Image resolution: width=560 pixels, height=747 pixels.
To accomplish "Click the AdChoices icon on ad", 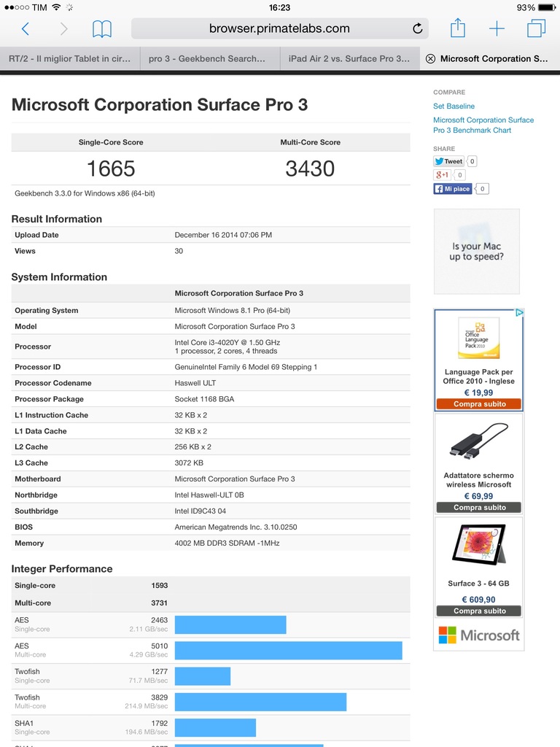I will click(519, 313).
